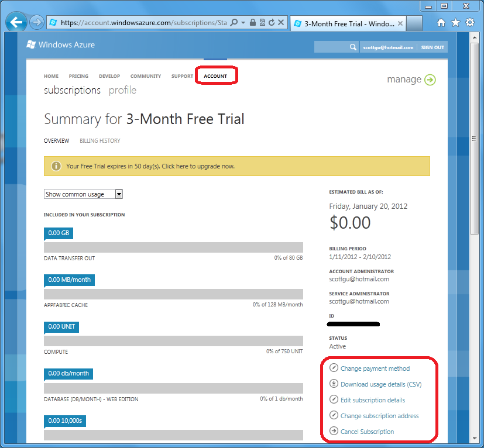Click the icon beside Change subscription address
This screenshot has height=448, width=484.
tap(334, 415)
